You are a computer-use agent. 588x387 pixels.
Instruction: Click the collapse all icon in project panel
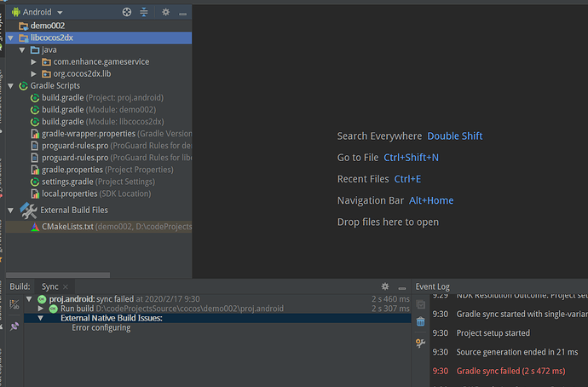pyautogui.click(x=144, y=13)
